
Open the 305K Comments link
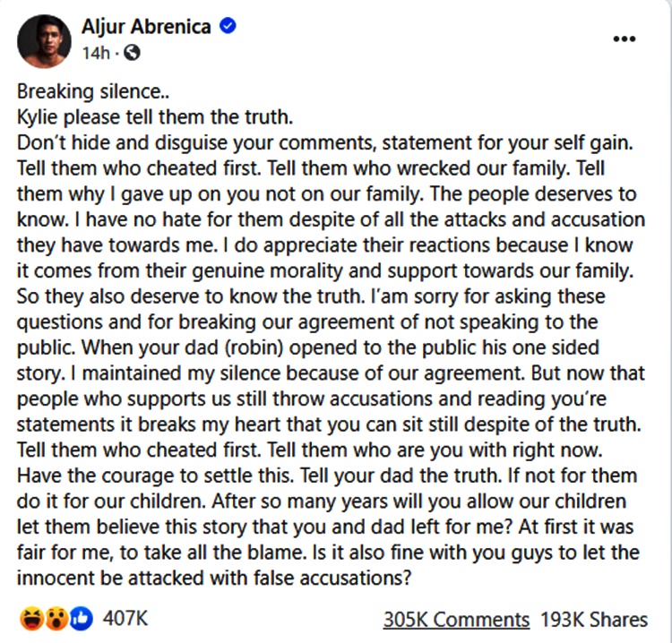pos(456,619)
